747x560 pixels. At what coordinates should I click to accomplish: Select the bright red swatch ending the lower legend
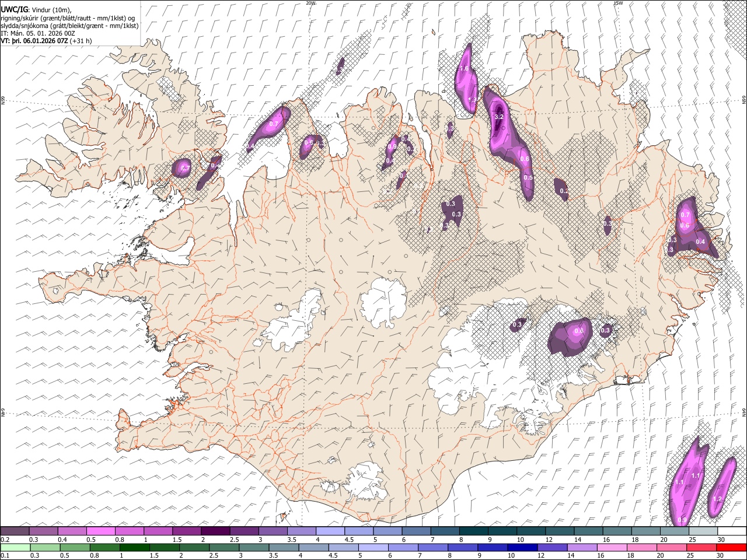(732, 548)
